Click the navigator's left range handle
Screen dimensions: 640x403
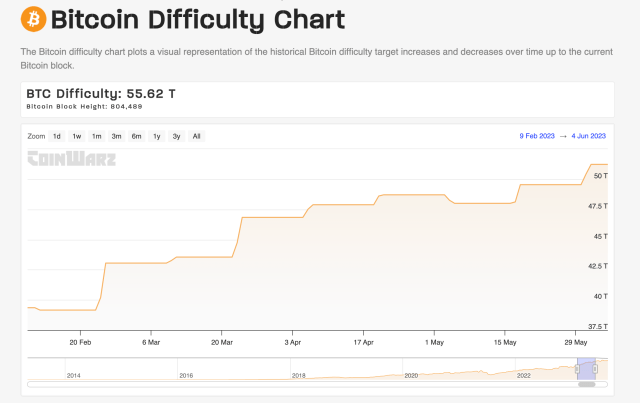tap(578, 369)
